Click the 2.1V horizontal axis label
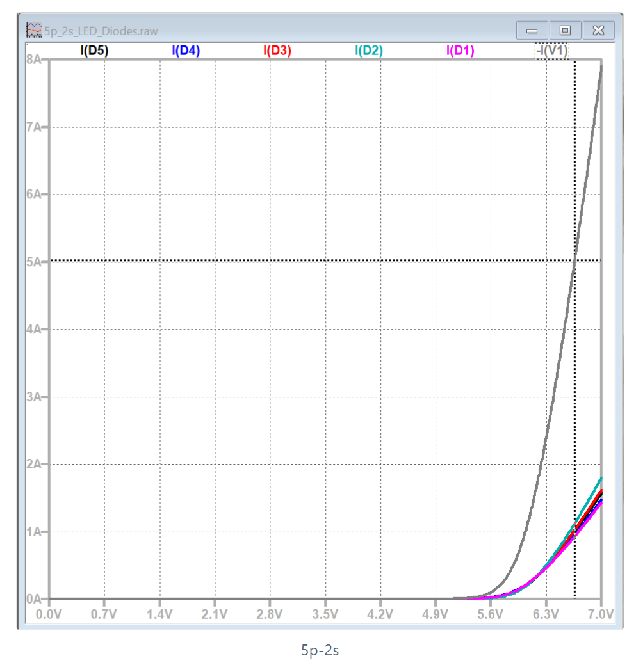The height and width of the screenshot is (672, 636). click(215, 614)
